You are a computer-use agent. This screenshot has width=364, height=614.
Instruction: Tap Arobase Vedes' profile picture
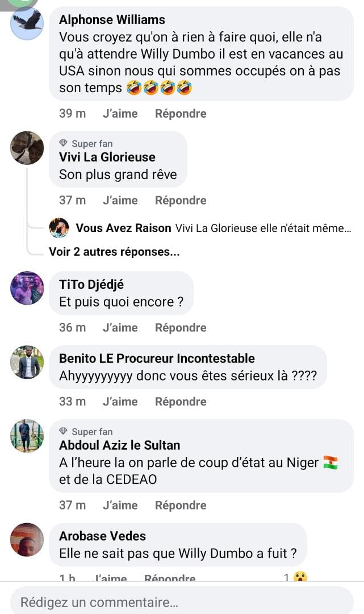27,540
